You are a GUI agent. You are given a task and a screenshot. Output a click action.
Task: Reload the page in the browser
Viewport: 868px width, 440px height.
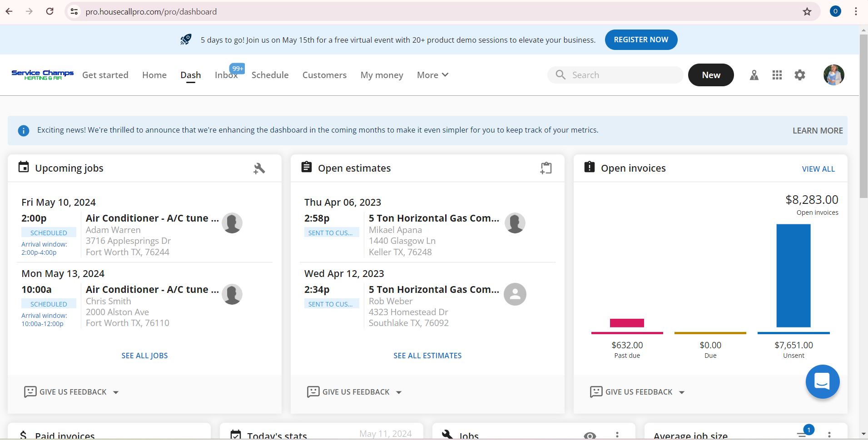[50, 12]
